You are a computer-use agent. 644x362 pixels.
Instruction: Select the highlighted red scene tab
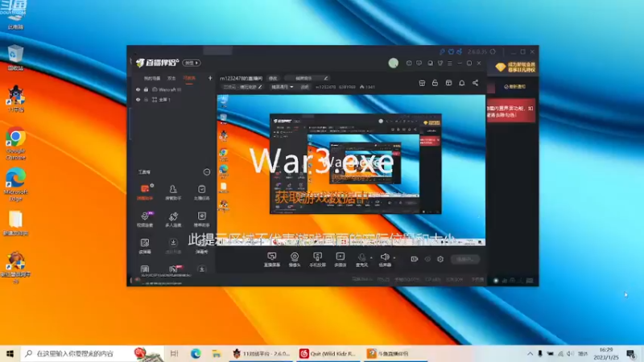click(189, 78)
